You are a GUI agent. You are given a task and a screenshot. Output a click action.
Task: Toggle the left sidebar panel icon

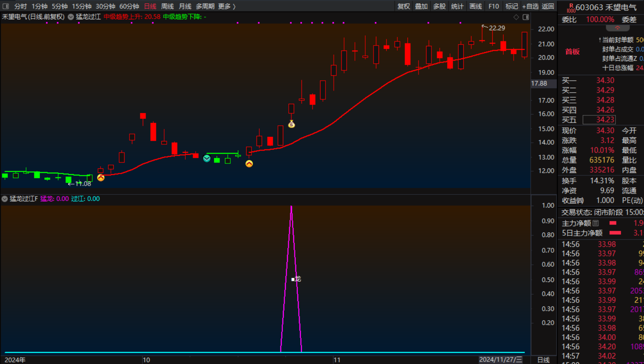6,6
